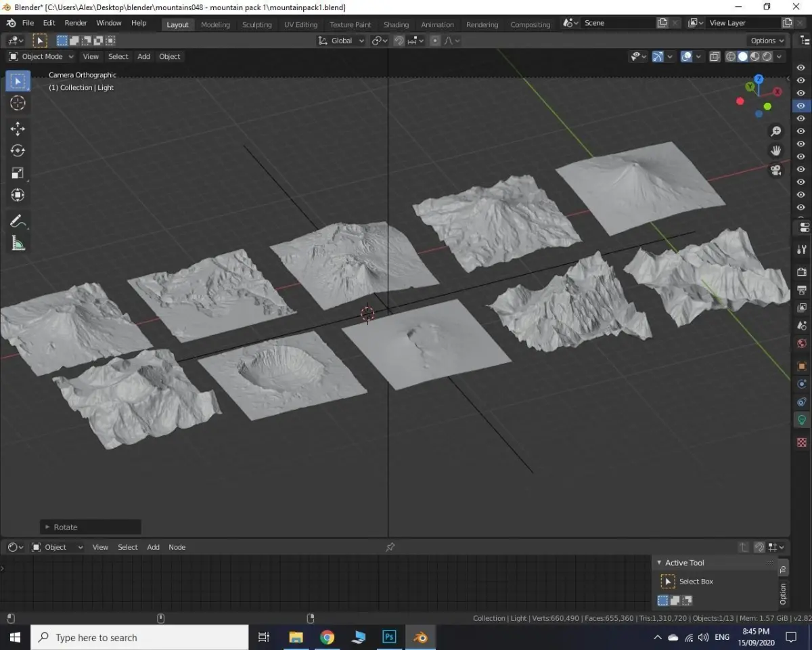Open Global transform orientation dropdown
This screenshot has height=650, width=812.
[x=342, y=41]
